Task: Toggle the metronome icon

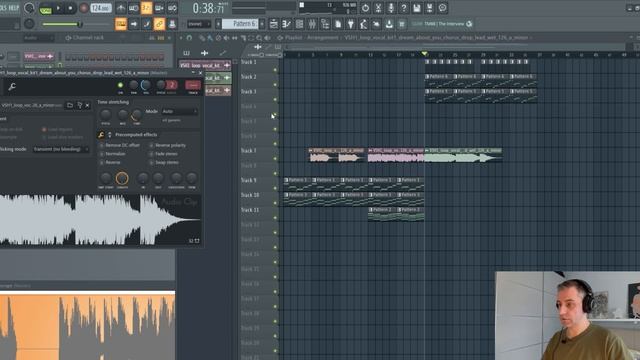Action: [x=121, y=8]
